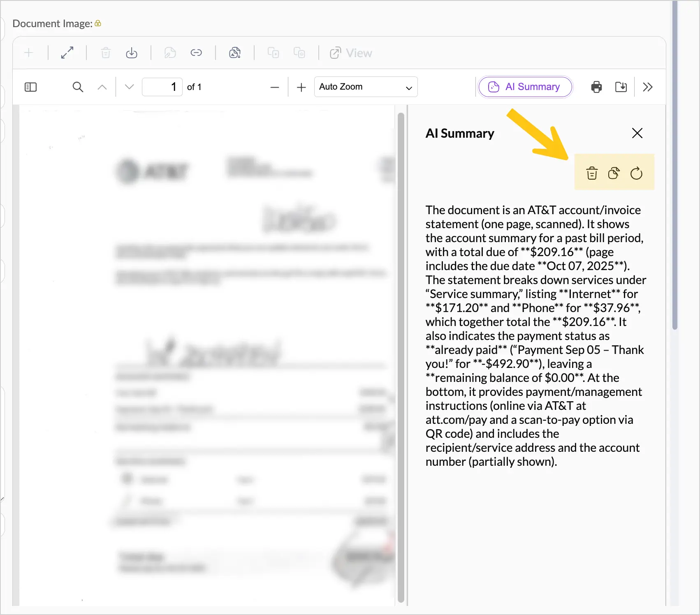Expand document viewer with diagonal arrows icon
The height and width of the screenshot is (615, 700).
(67, 53)
